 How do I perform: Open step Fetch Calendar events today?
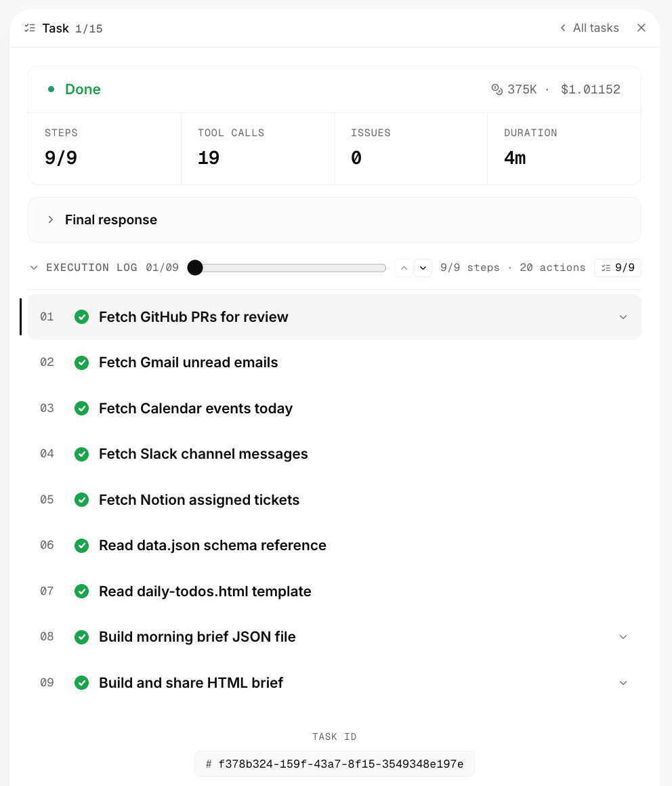tap(334, 409)
